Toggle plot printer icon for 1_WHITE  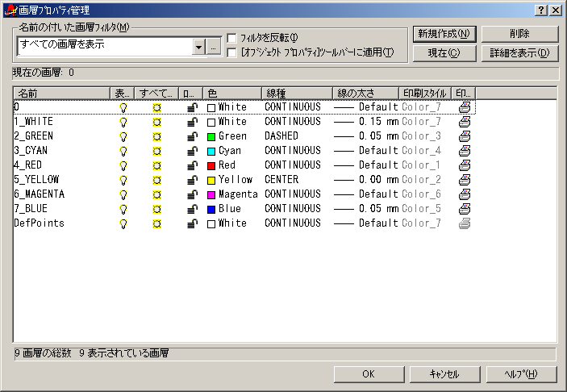465,122
